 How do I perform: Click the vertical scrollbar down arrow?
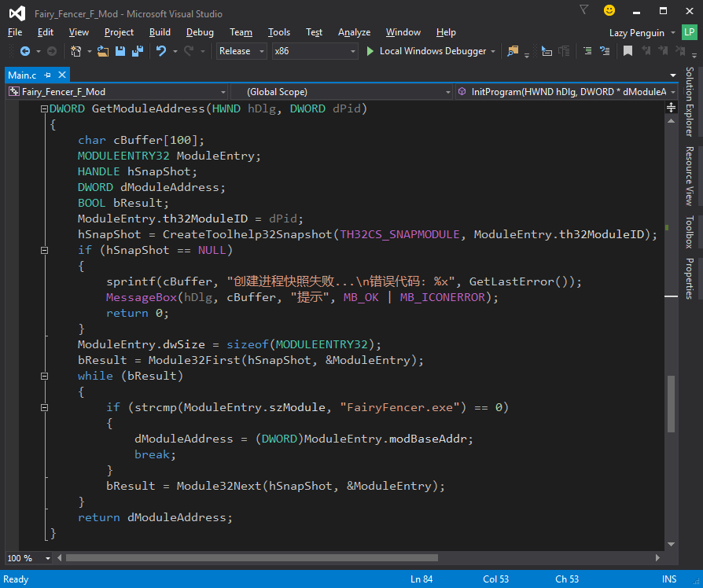(672, 545)
